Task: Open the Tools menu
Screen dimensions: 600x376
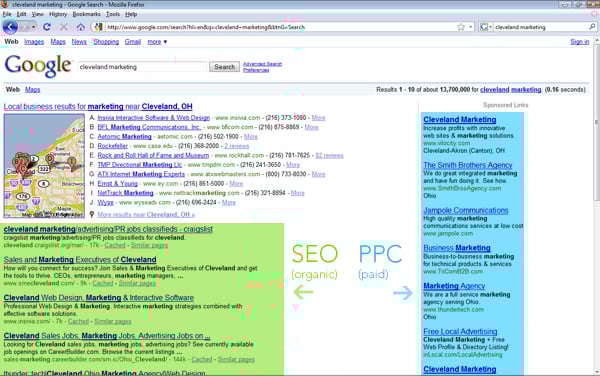Action: click(113, 14)
